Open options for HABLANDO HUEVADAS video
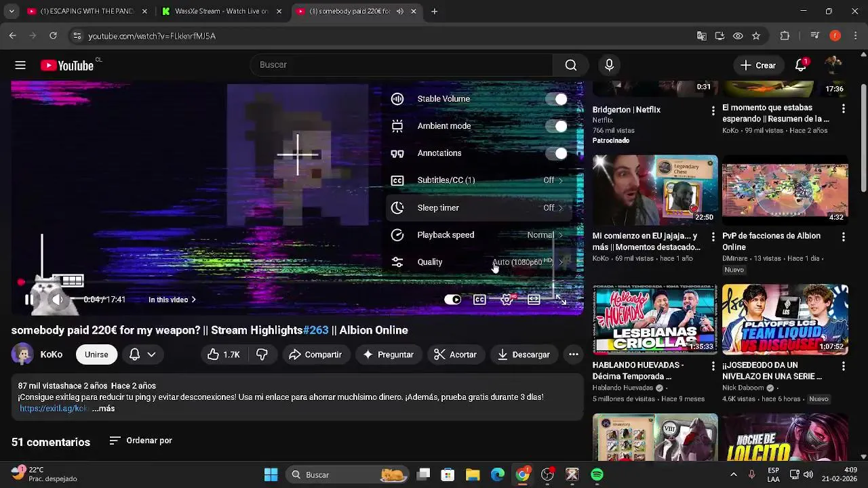The height and width of the screenshot is (488, 868). (713, 366)
